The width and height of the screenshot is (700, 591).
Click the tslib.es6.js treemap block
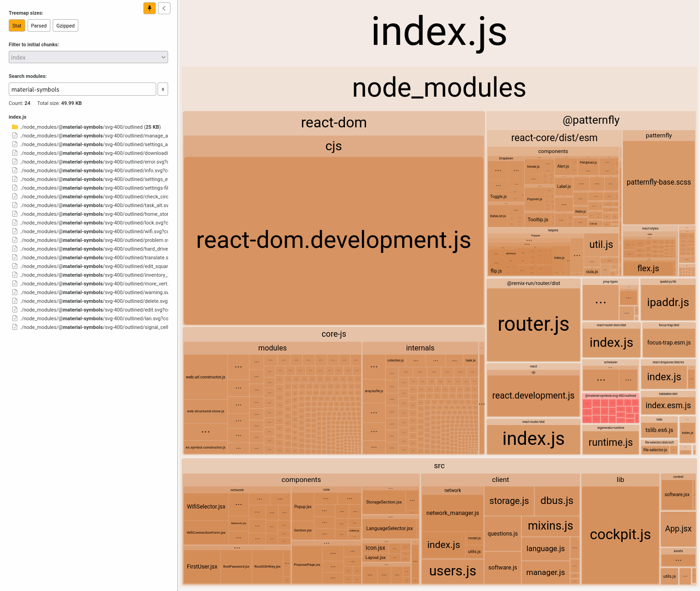[659, 430]
